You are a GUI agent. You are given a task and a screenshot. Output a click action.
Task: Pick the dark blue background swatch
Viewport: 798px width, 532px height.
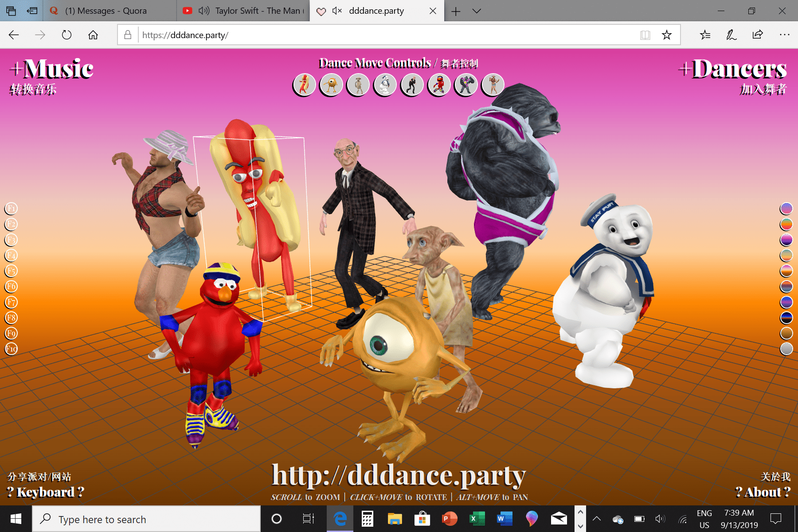(786, 318)
